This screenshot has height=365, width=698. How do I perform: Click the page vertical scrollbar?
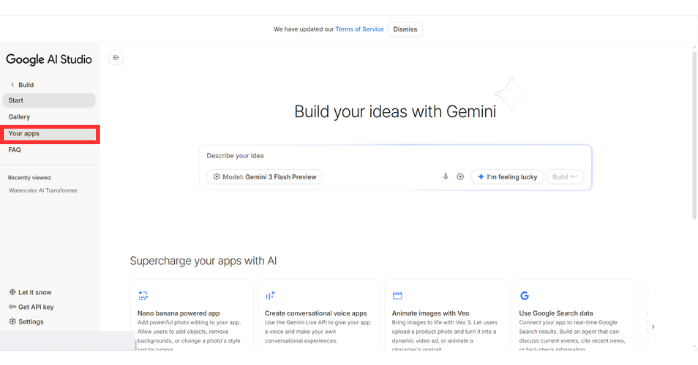pos(694,134)
